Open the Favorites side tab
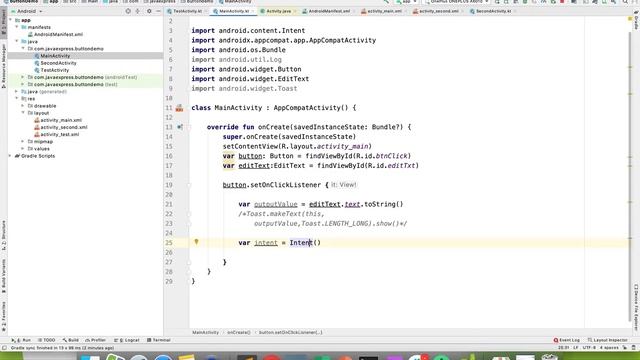The height and width of the screenshot is (360, 640). 3,316
